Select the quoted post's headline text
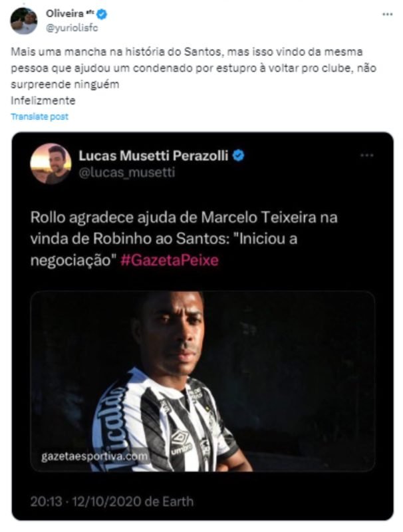The height and width of the screenshot is (532, 403). 184,239
